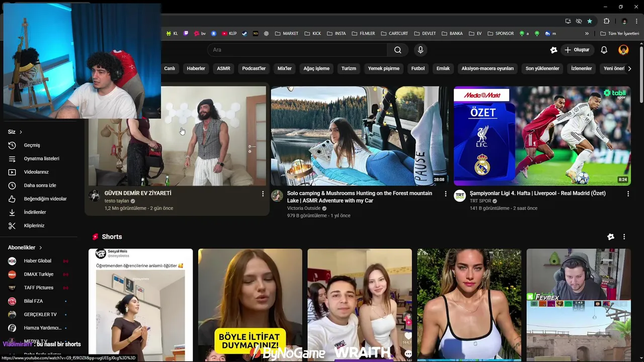Click the sparkle icon next to Oluştur

click(x=553, y=50)
